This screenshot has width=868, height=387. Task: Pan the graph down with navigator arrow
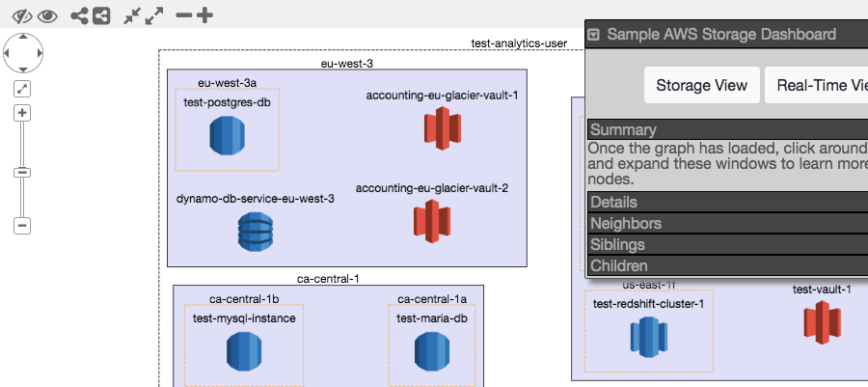23,69
